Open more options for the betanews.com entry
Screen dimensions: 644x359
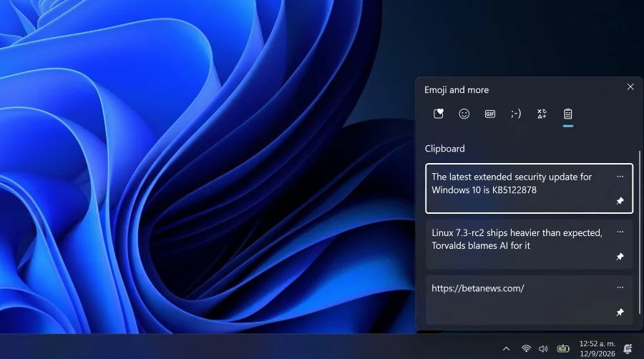pyautogui.click(x=620, y=287)
